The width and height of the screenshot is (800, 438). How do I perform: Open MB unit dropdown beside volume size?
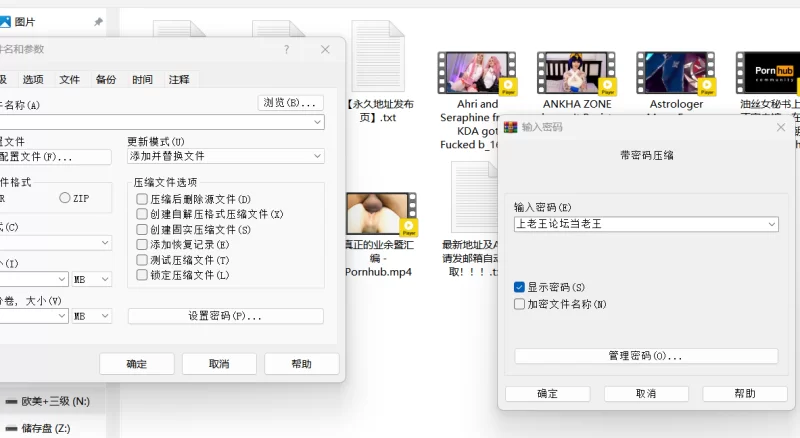pos(92,316)
